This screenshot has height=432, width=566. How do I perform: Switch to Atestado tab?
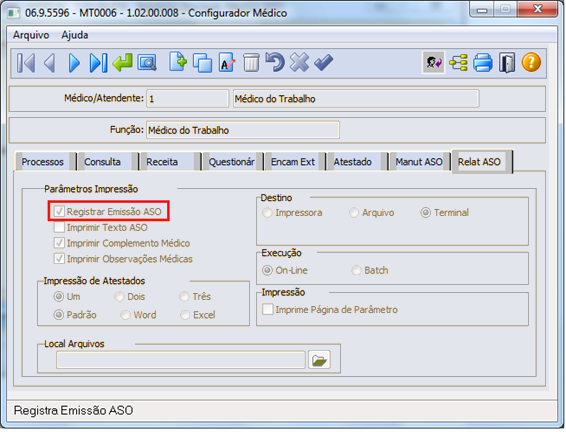coord(357,162)
